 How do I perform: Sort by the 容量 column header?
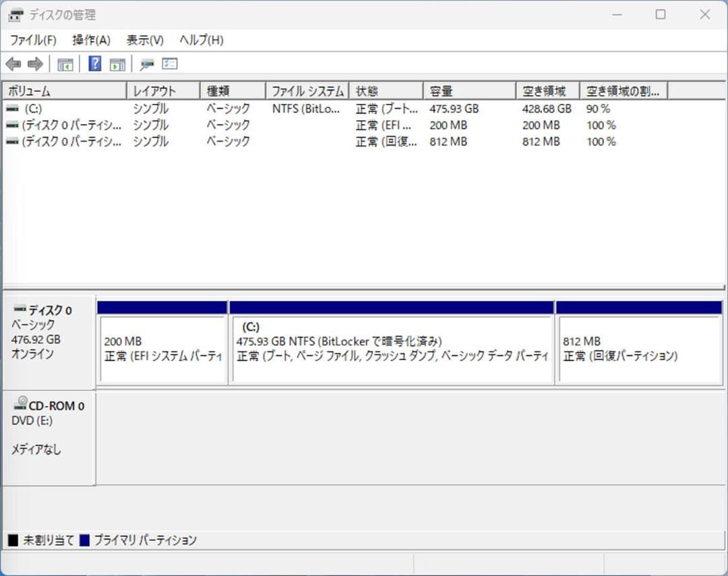click(x=470, y=91)
